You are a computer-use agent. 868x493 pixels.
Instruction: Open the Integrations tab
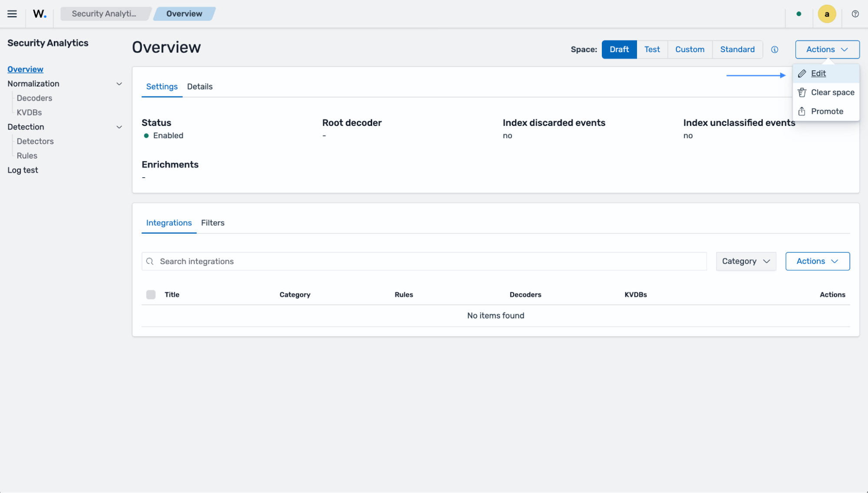(169, 223)
